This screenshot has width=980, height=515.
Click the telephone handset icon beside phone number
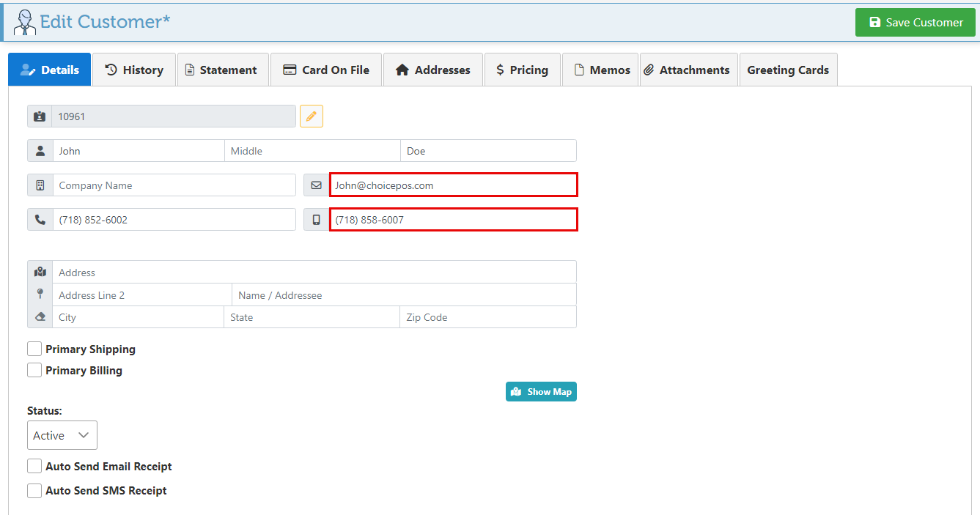pos(40,220)
